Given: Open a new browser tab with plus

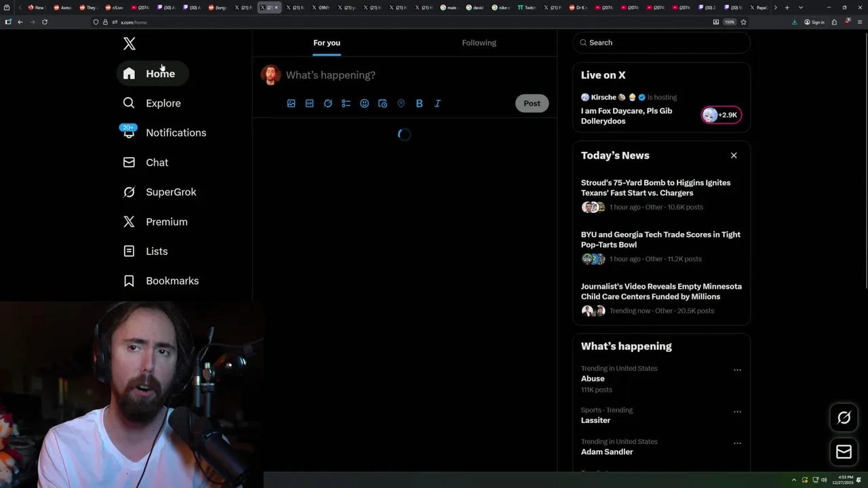Looking at the screenshot, I should point(787,7).
